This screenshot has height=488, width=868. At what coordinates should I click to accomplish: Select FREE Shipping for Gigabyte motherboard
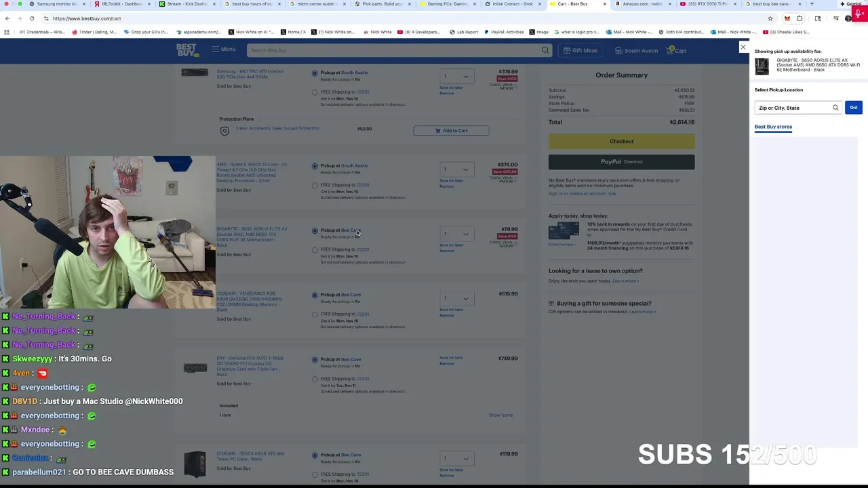315,250
